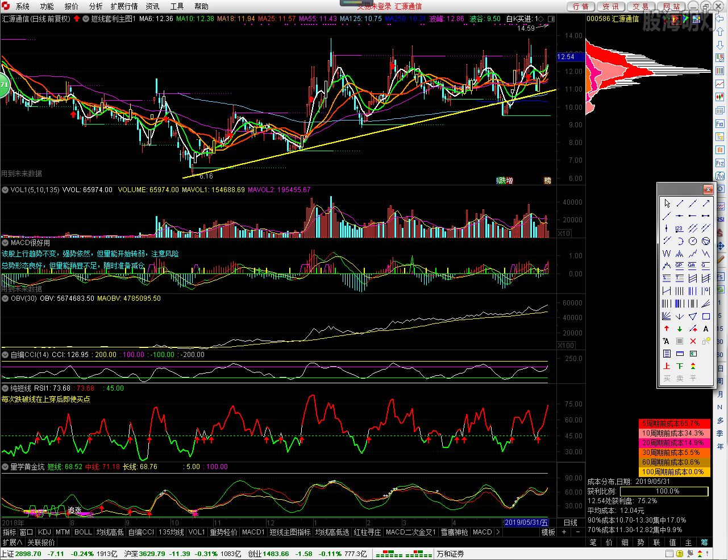Click the quote list grid sidebar icon
Screen dimensions: 728x560
720,70
